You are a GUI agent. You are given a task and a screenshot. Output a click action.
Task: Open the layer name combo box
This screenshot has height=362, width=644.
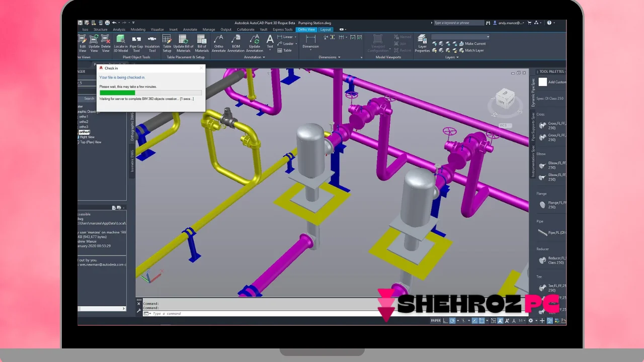460,37
